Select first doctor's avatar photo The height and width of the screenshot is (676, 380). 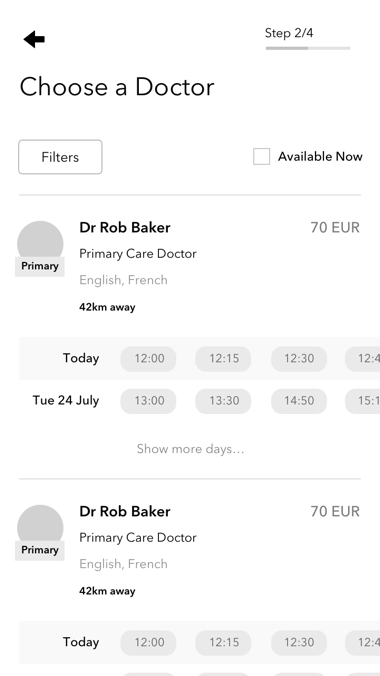40,244
